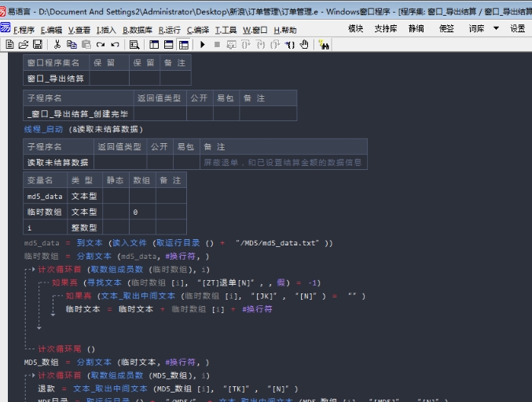Stop the program with square icon

(x=217, y=45)
